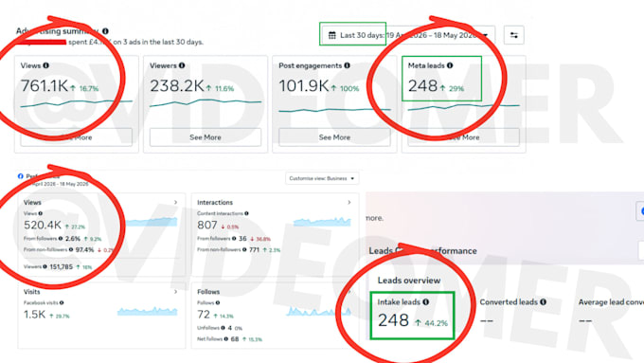644x363 pixels.
Task: Click See More under Meta leads card
Action: click(463, 137)
